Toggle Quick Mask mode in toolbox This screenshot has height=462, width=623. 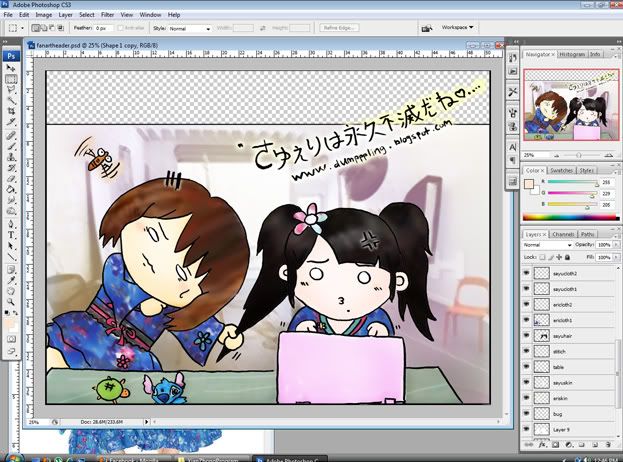(x=11, y=339)
